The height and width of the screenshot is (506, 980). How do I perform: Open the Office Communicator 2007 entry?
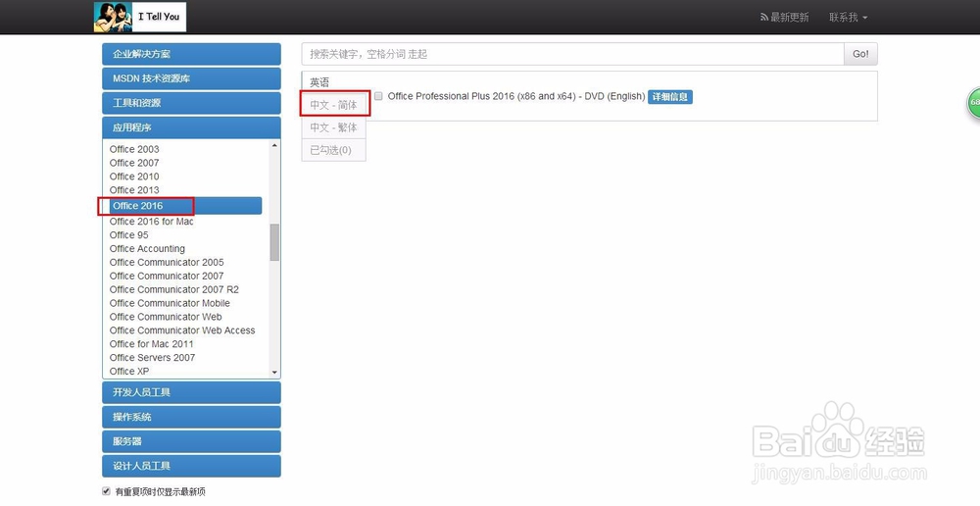167,277
